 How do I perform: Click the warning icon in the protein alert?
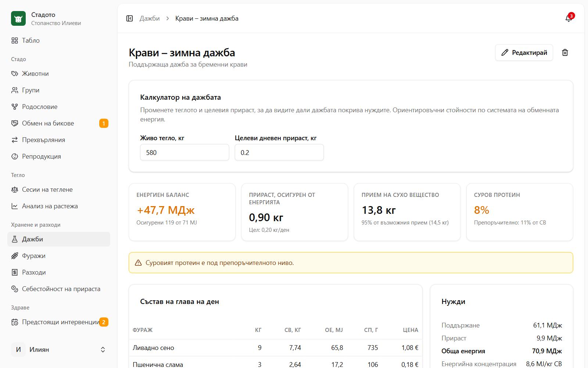pos(138,263)
